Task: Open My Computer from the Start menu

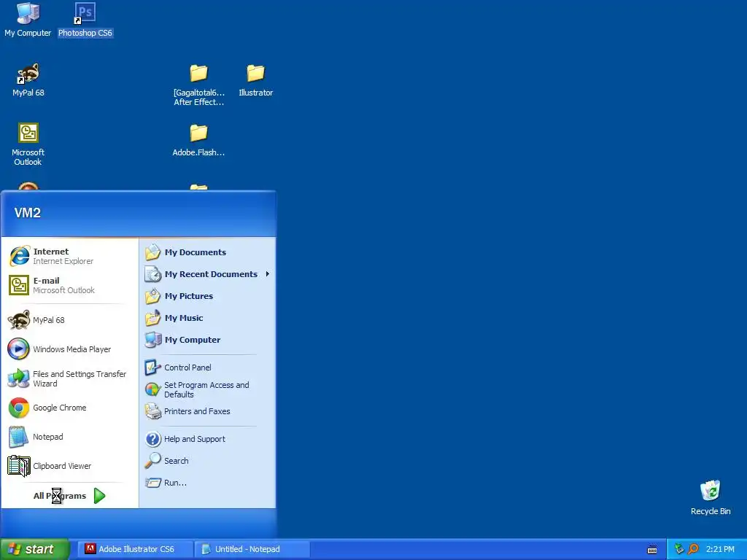Action: pos(207,340)
